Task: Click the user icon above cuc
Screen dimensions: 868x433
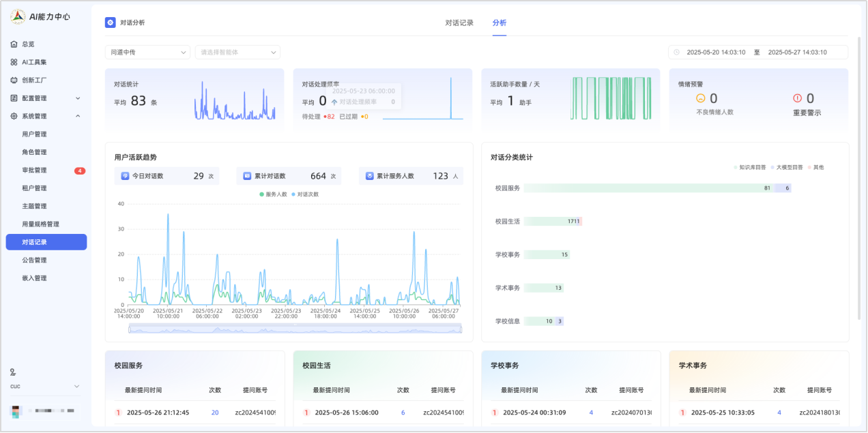Action: click(x=13, y=372)
